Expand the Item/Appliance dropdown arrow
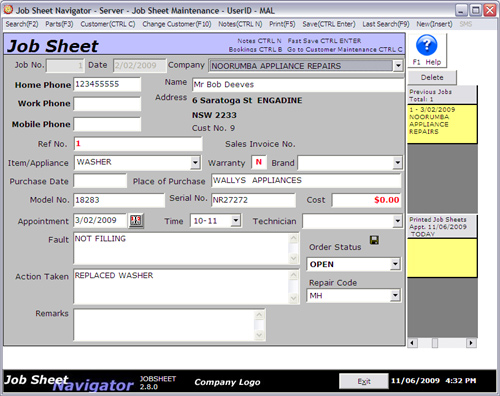 coord(195,163)
